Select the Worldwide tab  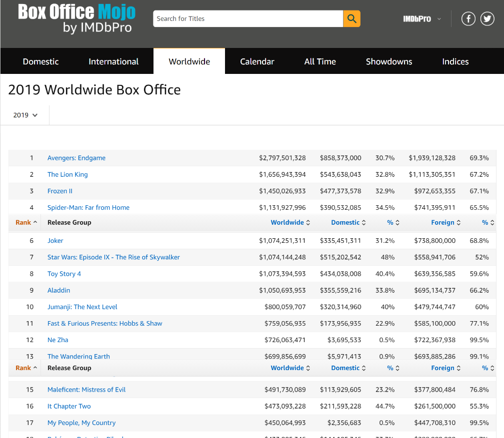click(189, 61)
